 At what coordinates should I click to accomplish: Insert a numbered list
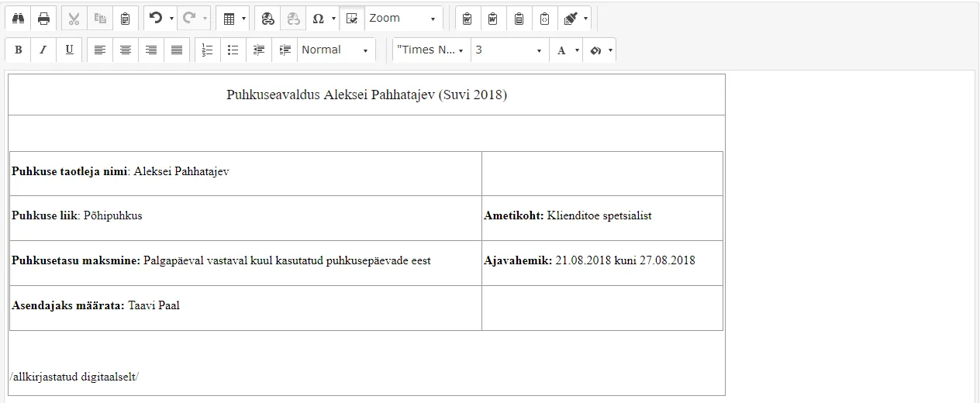click(x=207, y=50)
